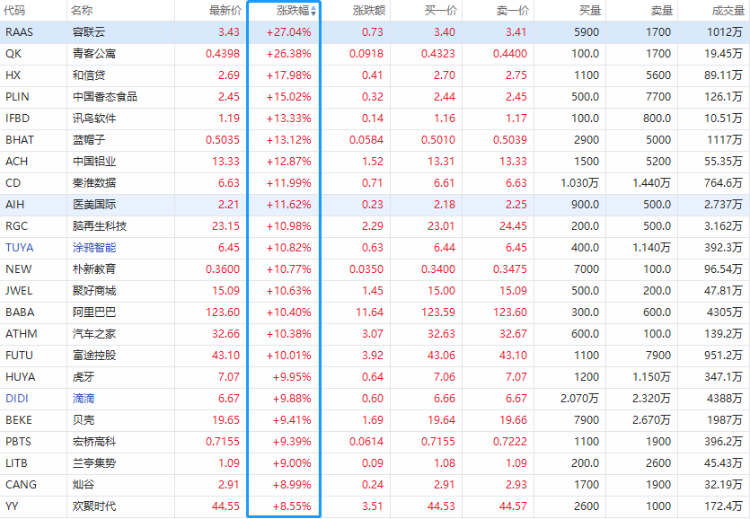The image size is (750, 519).
Task: Select the 宏桥高科 name cell
Action: (x=94, y=442)
